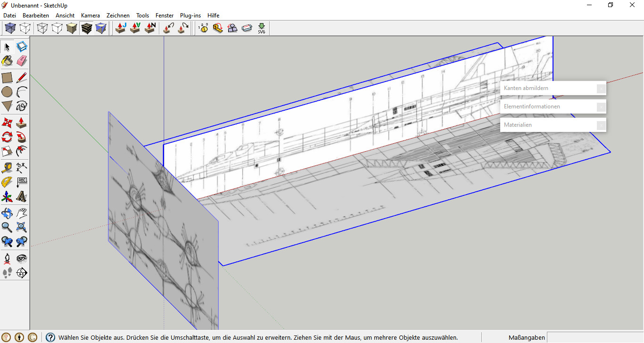Toggle X-ray face style
Viewport: 644px width, 343px height.
tap(10, 28)
